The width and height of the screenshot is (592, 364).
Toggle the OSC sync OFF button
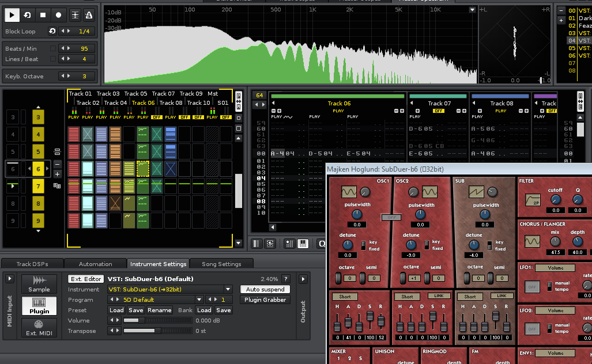point(391,217)
